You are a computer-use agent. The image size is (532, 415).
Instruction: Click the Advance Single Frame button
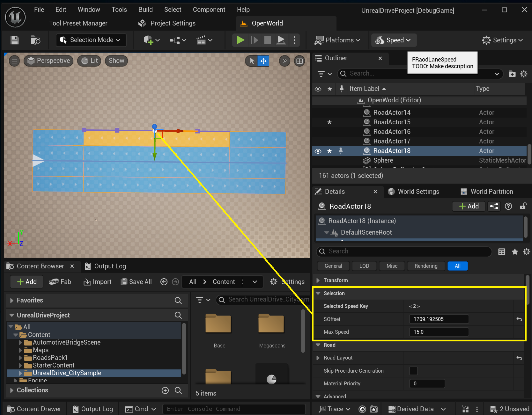[254, 40]
